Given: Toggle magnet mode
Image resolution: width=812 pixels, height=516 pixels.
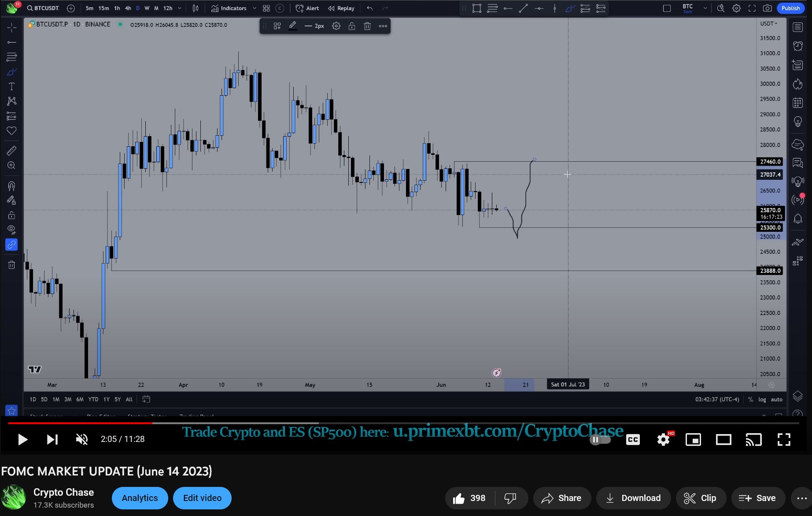Looking at the screenshot, I should [x=11, y=186].
